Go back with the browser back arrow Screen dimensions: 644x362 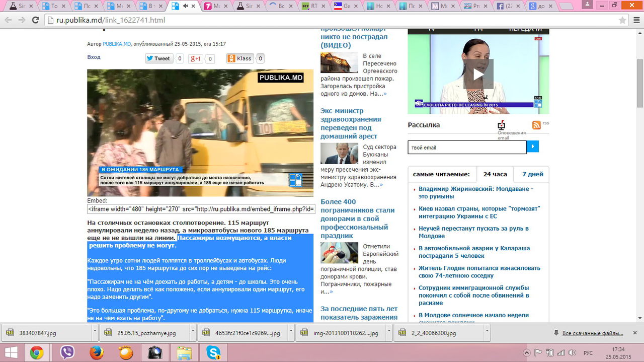pos(8,20)
